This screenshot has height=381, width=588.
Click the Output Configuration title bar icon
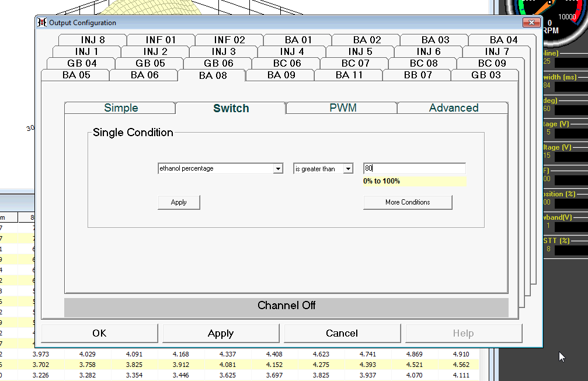tap(41, 23)
